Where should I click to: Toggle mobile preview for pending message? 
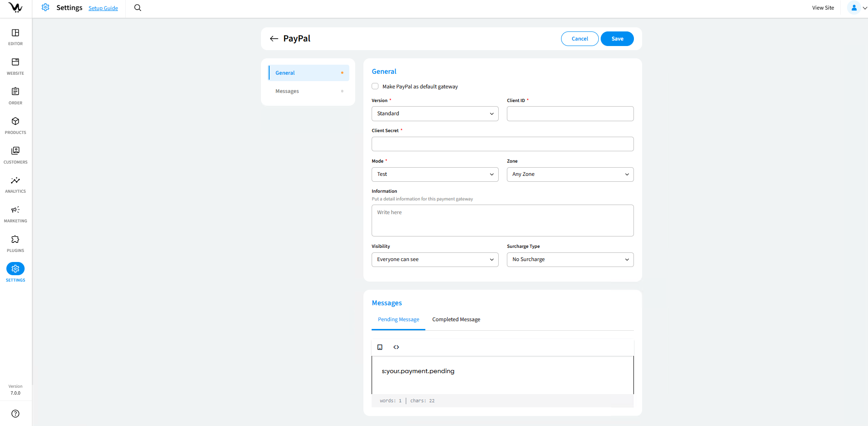coord(380,347)
